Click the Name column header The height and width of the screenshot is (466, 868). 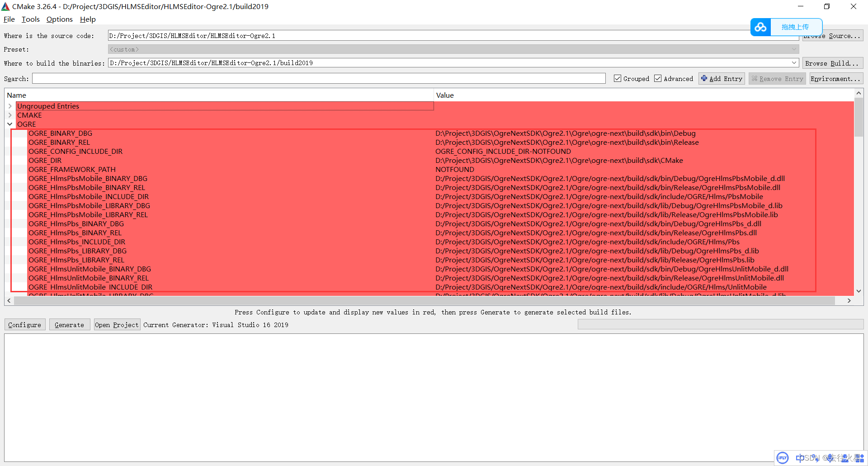point(219,95)
